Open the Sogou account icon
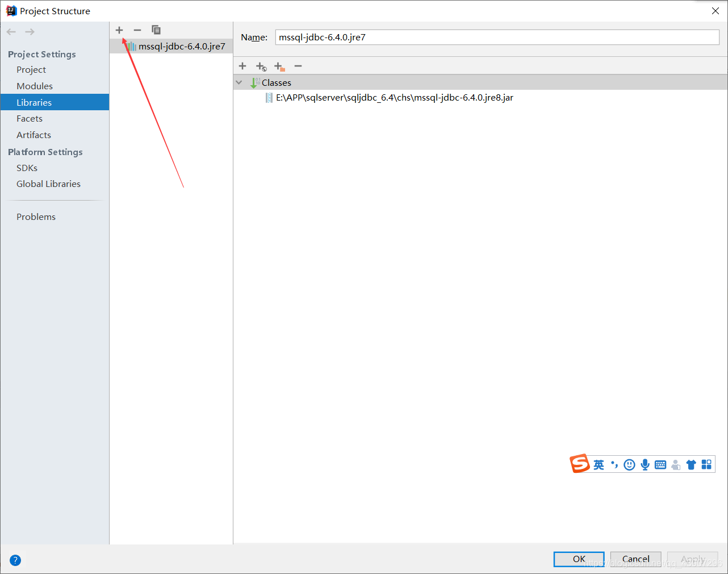The image size is (728, 574). tap(676, 465)
